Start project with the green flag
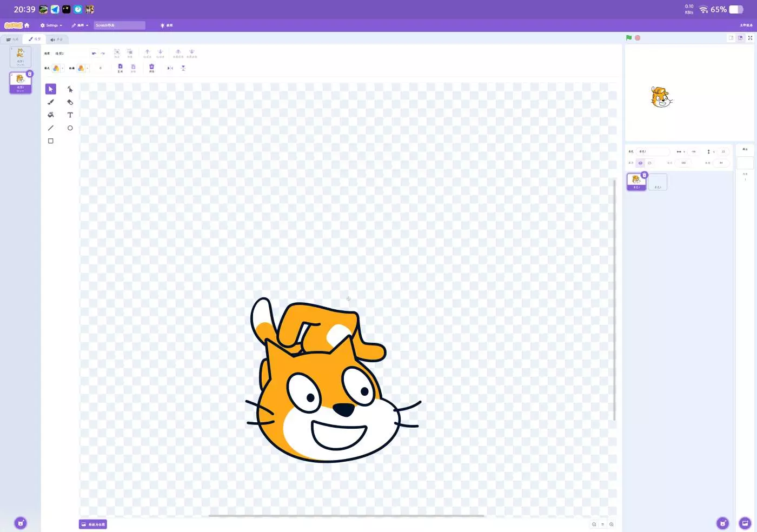 point(629,38)
